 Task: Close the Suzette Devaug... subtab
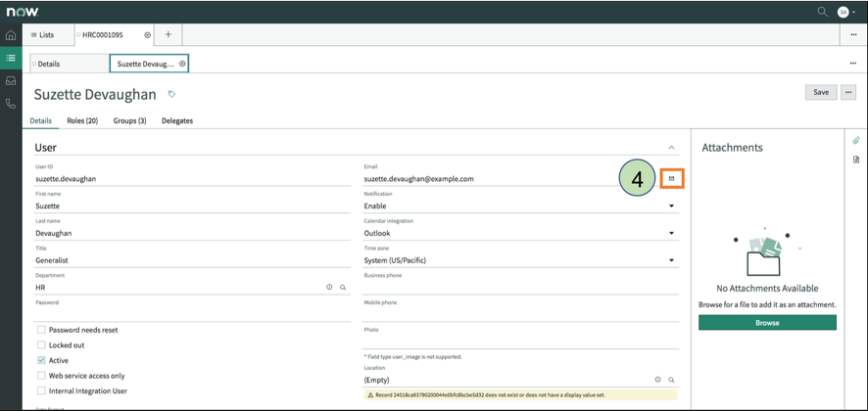click(x=182, y=64)
